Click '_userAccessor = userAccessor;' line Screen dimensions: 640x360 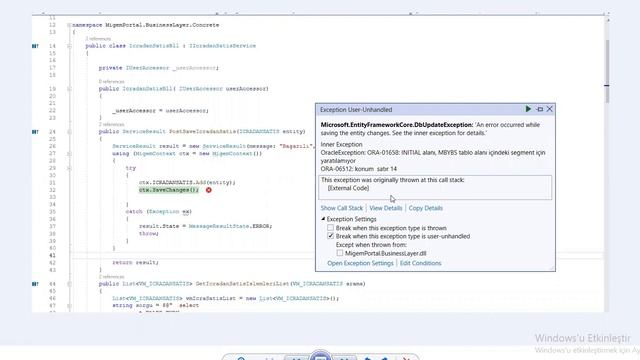click(x=160, y=111)
